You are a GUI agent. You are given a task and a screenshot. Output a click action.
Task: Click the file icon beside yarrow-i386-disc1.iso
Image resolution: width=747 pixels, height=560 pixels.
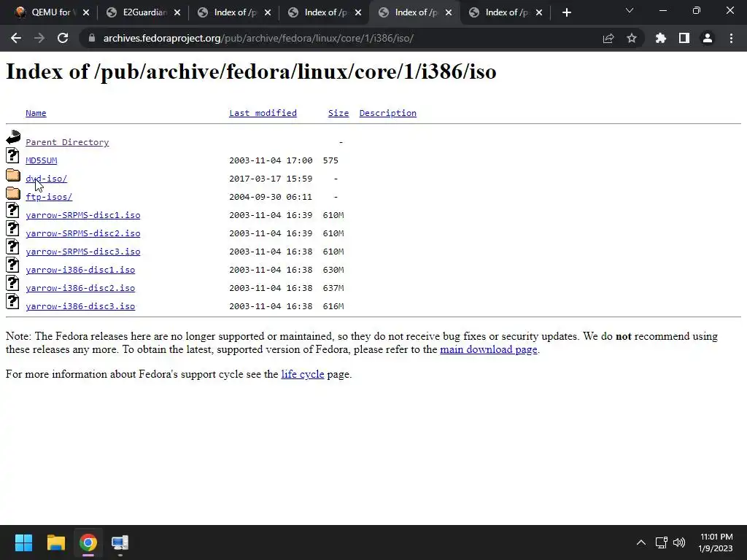[x=13, y=264]
